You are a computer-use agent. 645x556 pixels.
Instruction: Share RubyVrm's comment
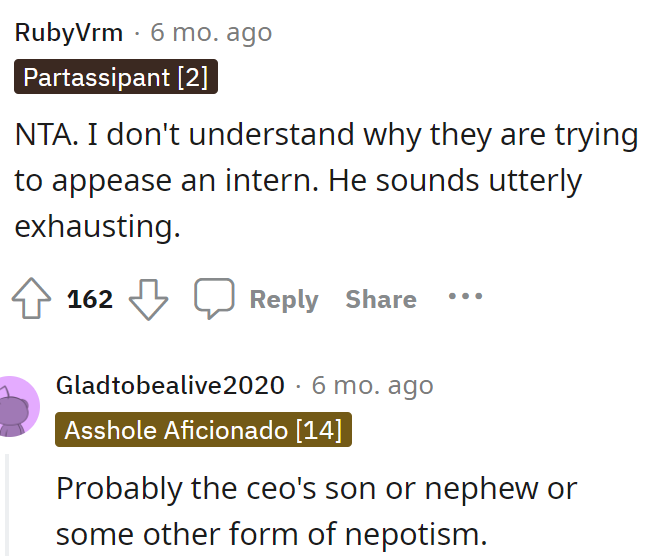pos(380,299)
